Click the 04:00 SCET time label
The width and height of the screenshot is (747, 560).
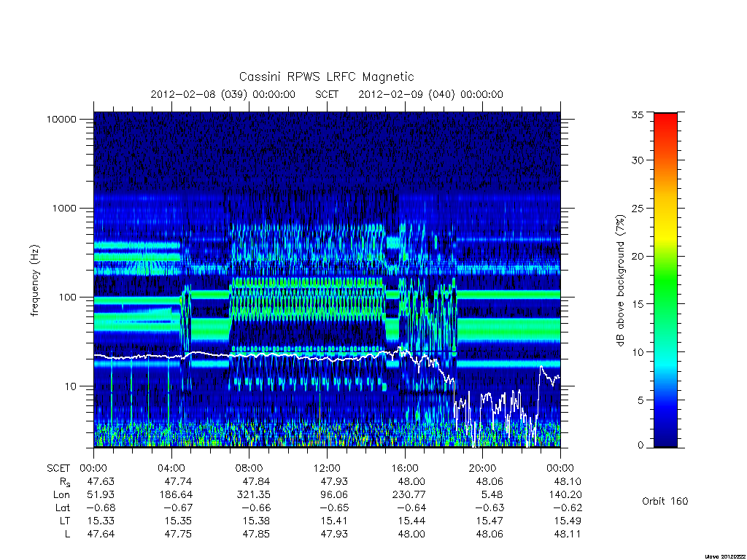(x=171, y=468)
